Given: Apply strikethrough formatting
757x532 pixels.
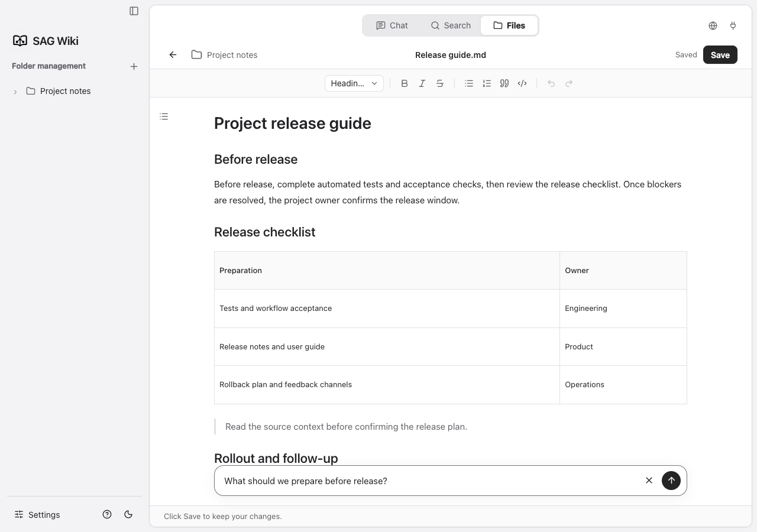Looking at the screenshot, I should [440, 83].
